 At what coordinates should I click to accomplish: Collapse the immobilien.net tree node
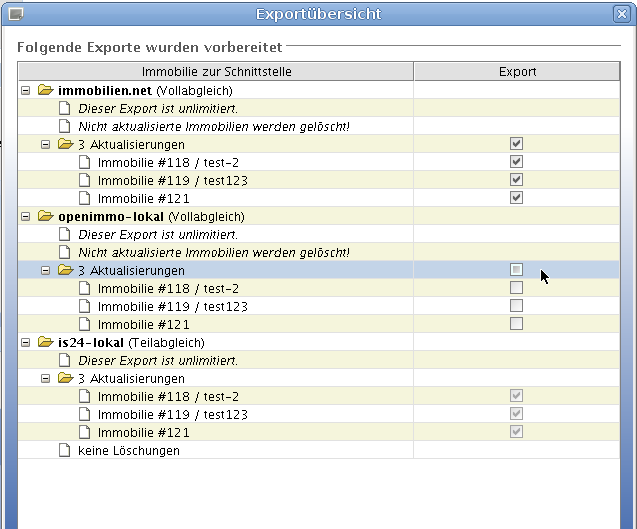coord(26,90)
